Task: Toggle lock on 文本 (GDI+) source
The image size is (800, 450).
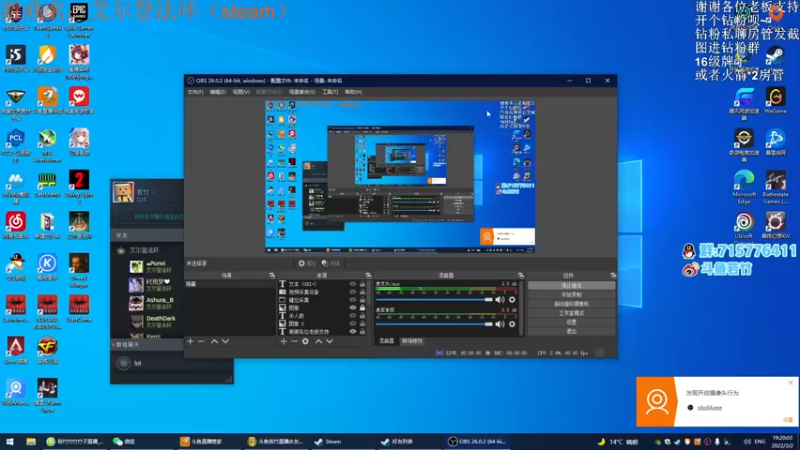Action: 362,284
